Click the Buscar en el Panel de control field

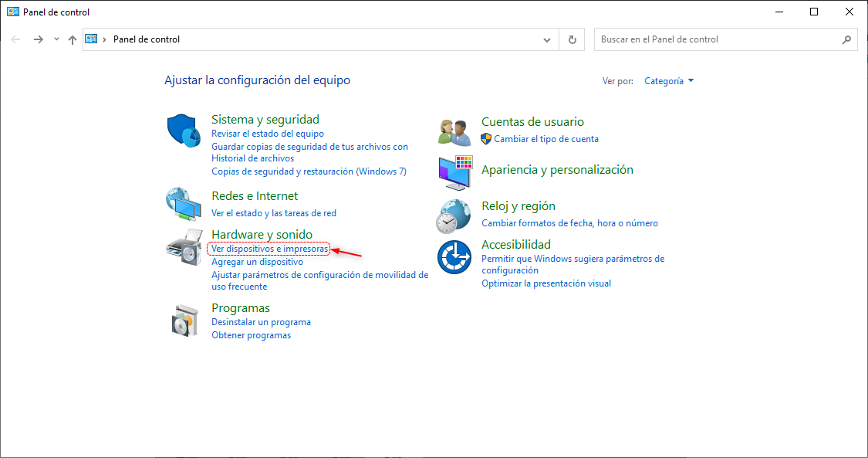click(x=718, y=39)
